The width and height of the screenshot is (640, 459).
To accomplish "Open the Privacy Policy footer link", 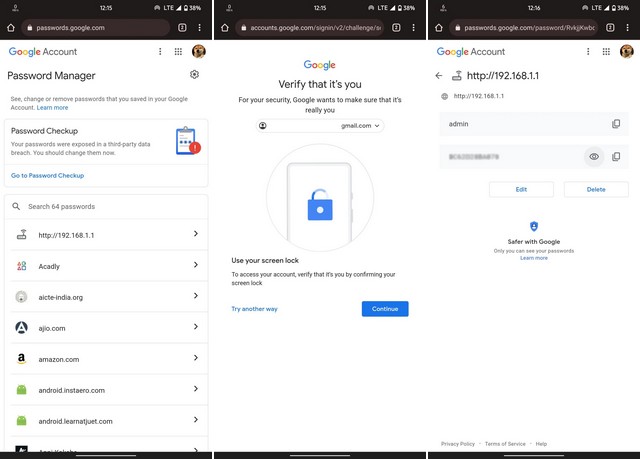I will (x=458, y=444).
